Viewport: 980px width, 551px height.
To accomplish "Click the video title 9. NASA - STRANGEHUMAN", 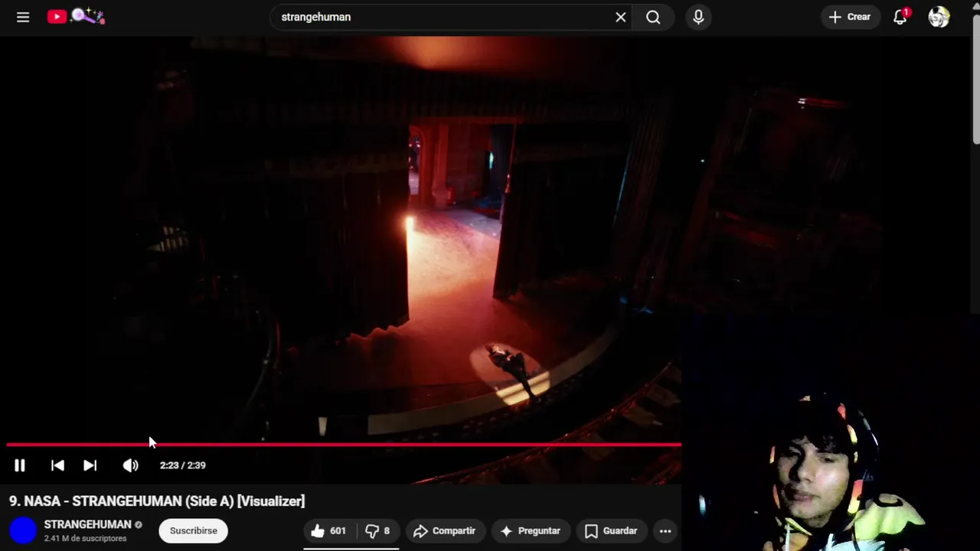I will [x=157, y=501].
